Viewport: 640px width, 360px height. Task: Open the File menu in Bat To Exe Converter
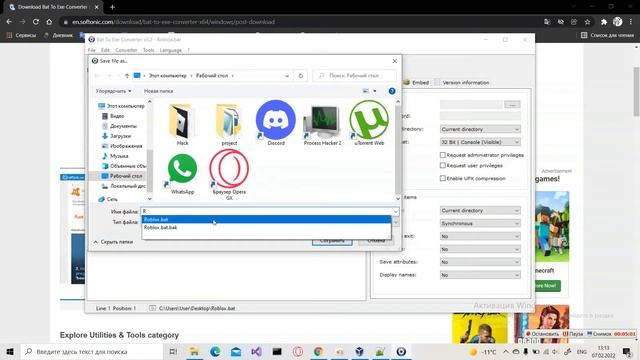91,50
